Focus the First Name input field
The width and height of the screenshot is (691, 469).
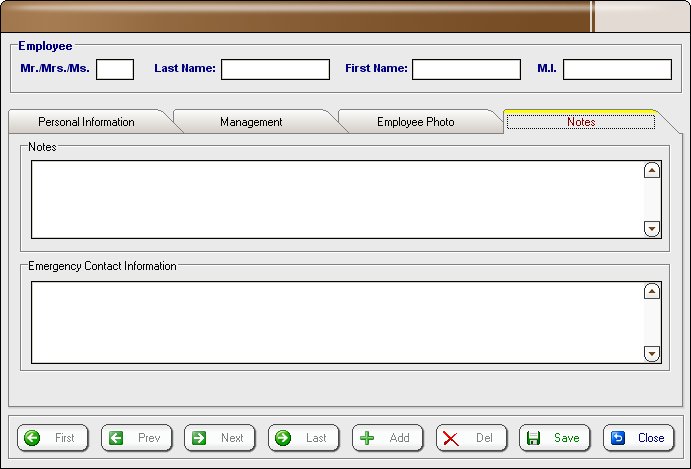pos(466,70)
